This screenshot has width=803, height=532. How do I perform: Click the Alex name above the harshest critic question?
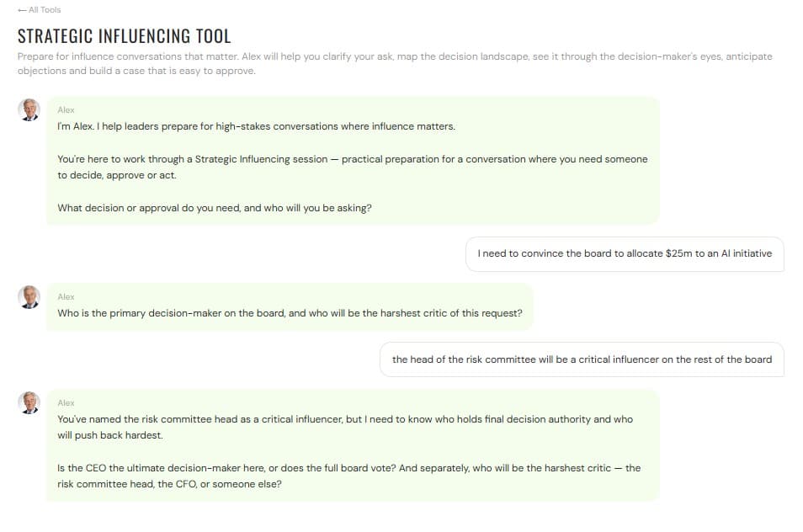[66, 297]
